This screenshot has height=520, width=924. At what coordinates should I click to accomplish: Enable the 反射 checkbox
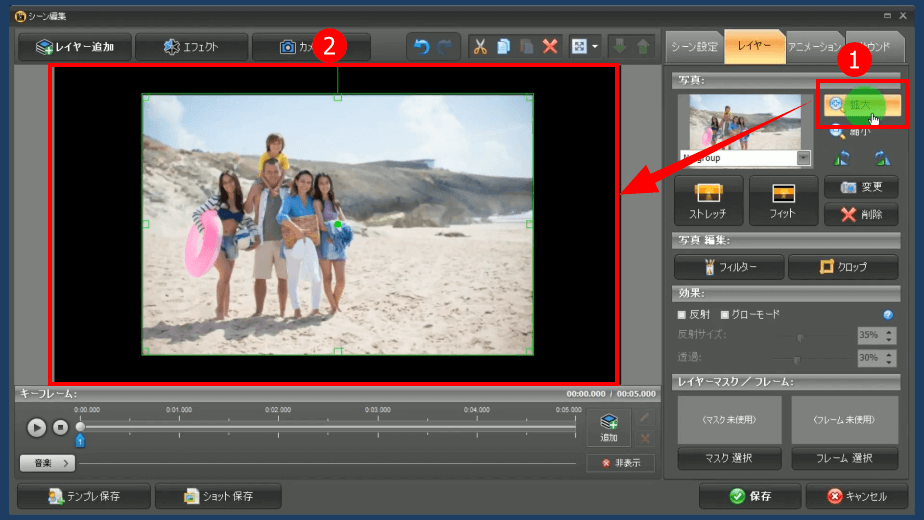point(682,315)
